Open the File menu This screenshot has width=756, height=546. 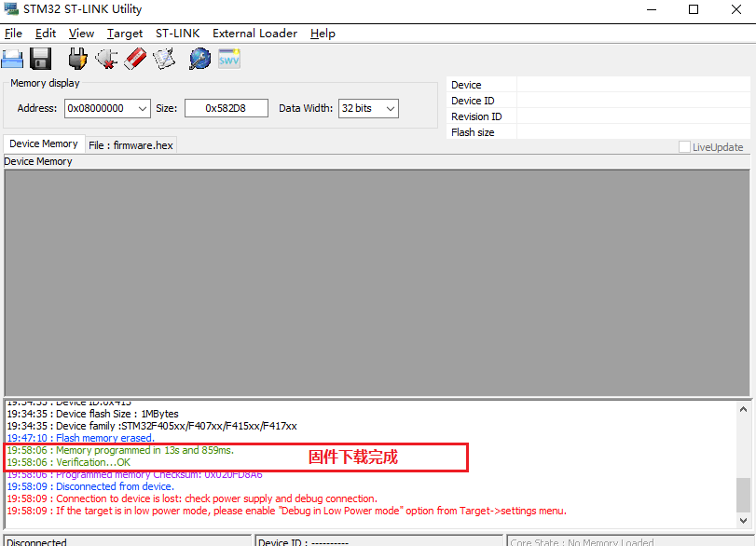(13, 34)
